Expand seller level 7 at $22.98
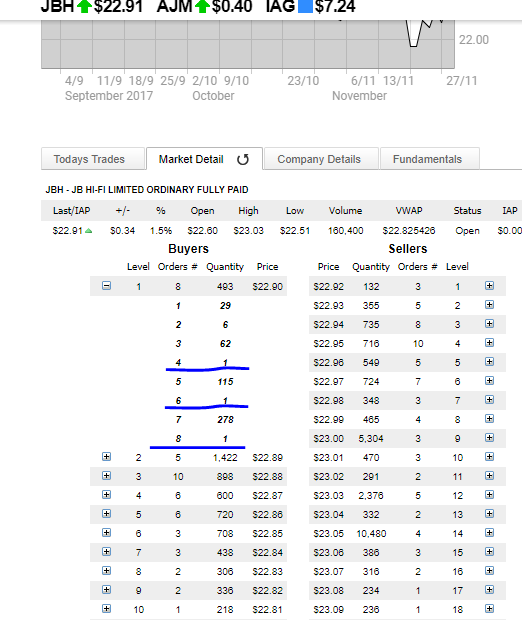522x620 pixels. click(x=490, y=399)
